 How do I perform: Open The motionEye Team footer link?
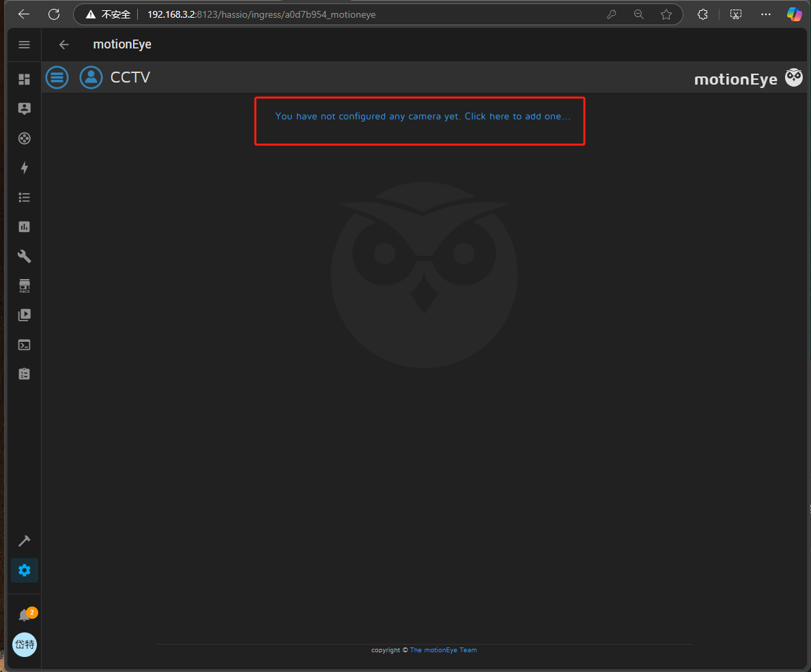(x=443, y=650)
